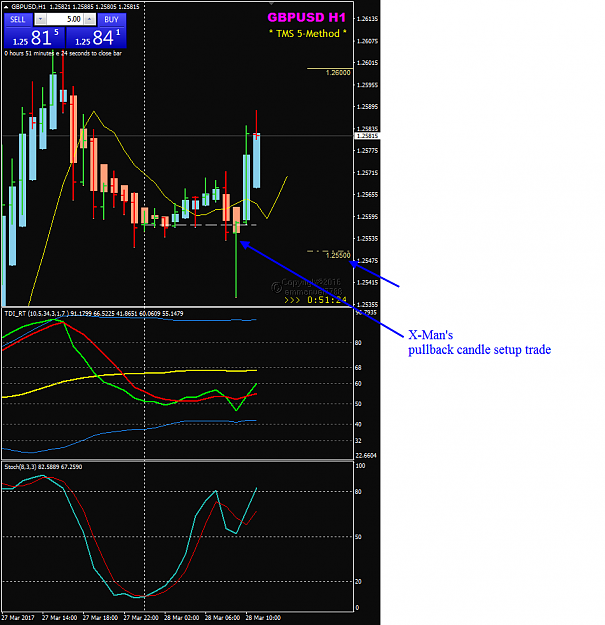The image size is (605, 625).
Task: Click the chart shift triangle marker at the top
Action: point(271,3)
